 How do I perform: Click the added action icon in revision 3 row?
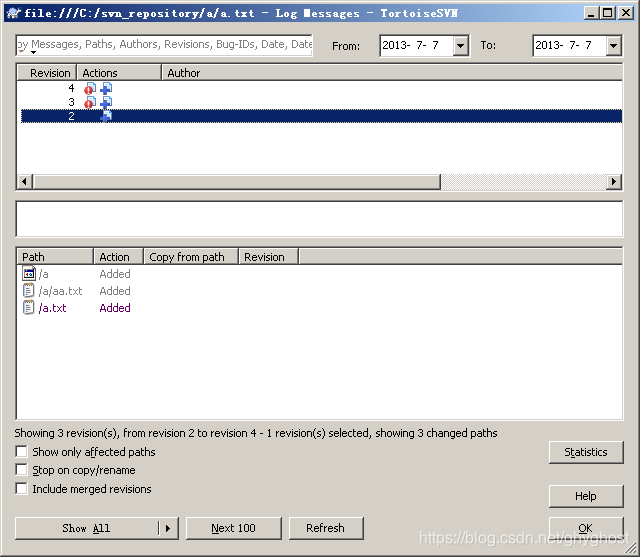(106, 102)
